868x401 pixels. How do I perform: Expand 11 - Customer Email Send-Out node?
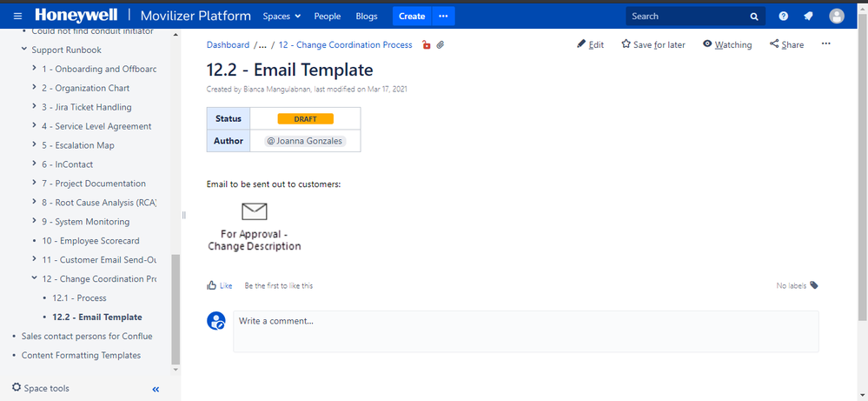click(x=35, y=259)
